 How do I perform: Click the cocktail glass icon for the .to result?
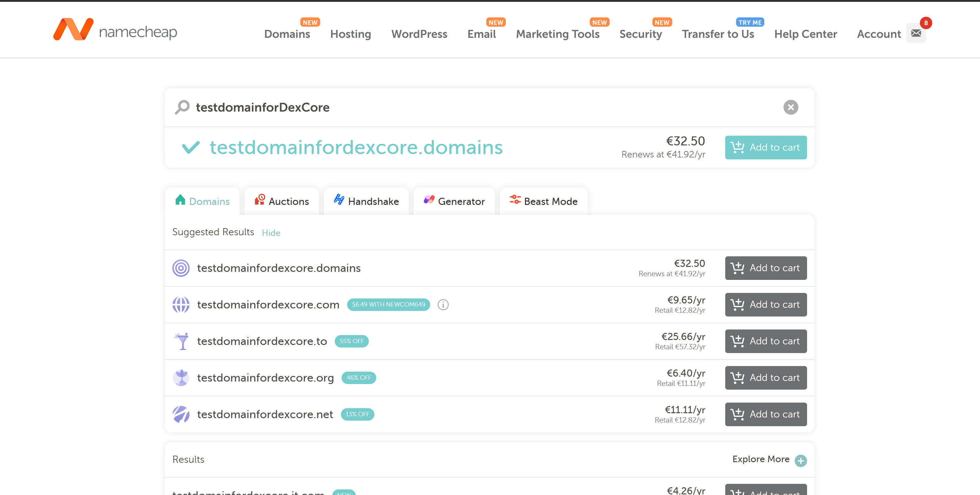click(182, 341)
